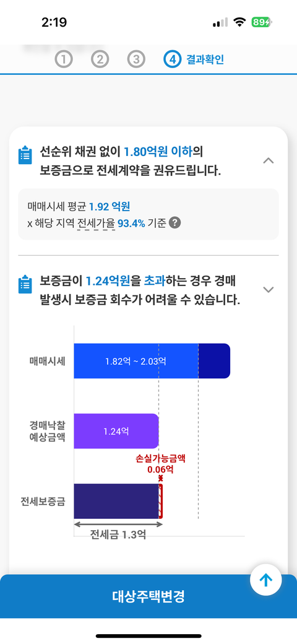Tap the scroll-to-top arrow button
The image size is (297, 644).
point(266,580)
